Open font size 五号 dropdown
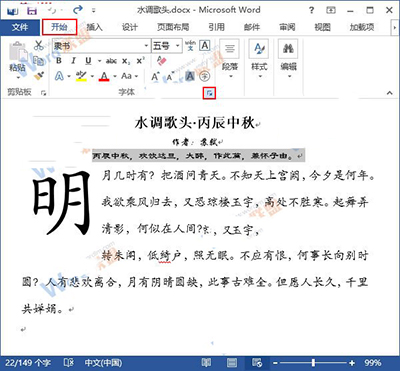Viewport: 400px width, 371px height. click(178, 46)
